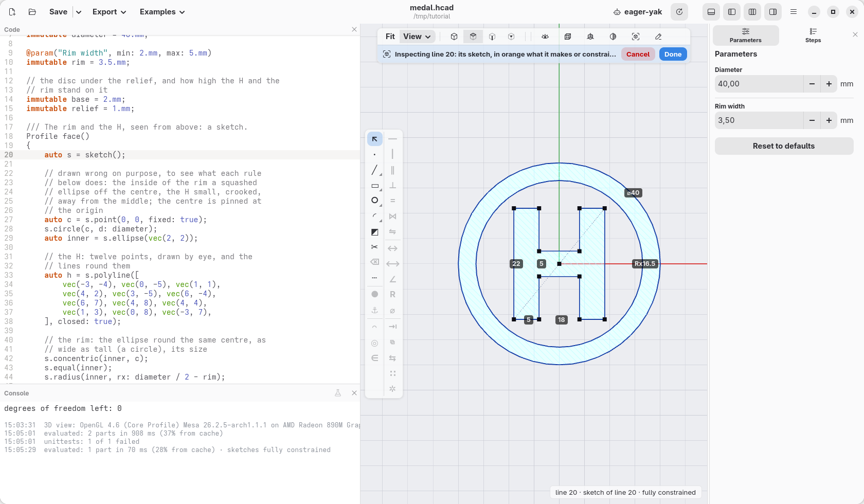
Task: Click the eager-yak assistant label
Action: [x=638, y=12]
